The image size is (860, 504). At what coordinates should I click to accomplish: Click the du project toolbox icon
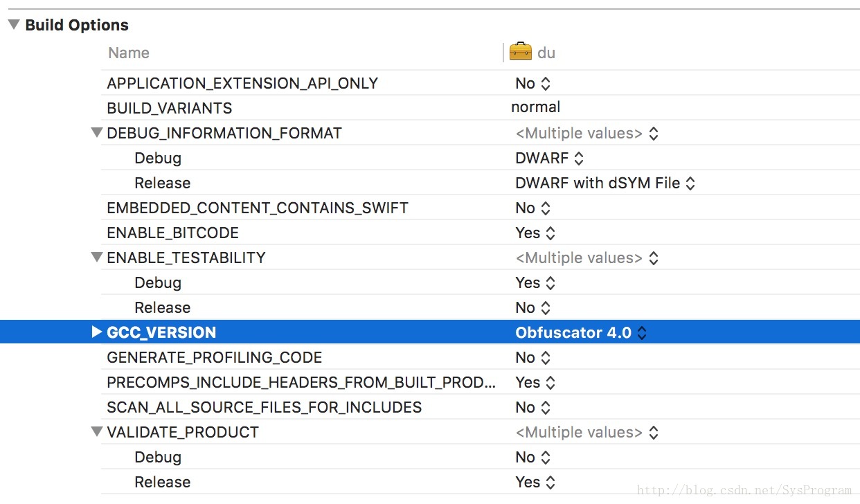520,52
